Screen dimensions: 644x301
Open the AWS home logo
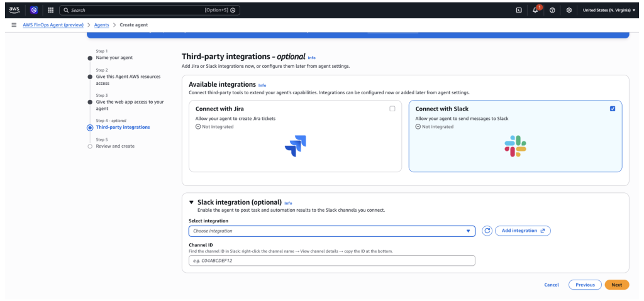click(x=14, y=10)
